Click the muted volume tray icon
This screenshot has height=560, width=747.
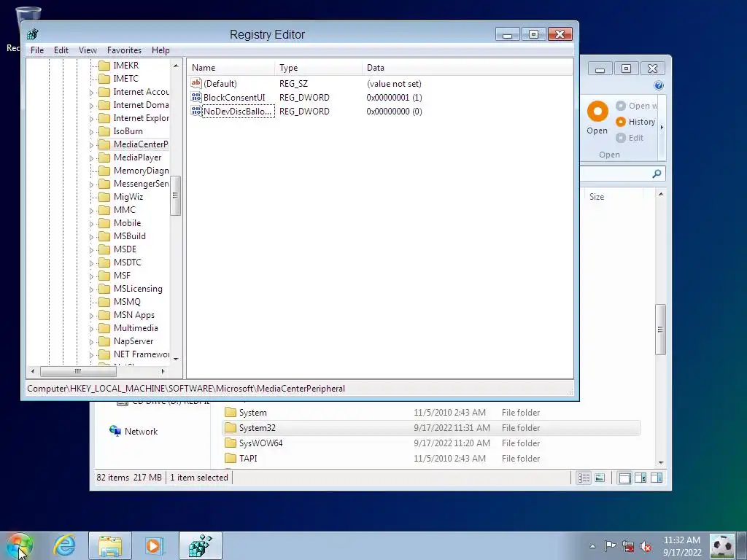pyautogui.click(x=646, y=546)
